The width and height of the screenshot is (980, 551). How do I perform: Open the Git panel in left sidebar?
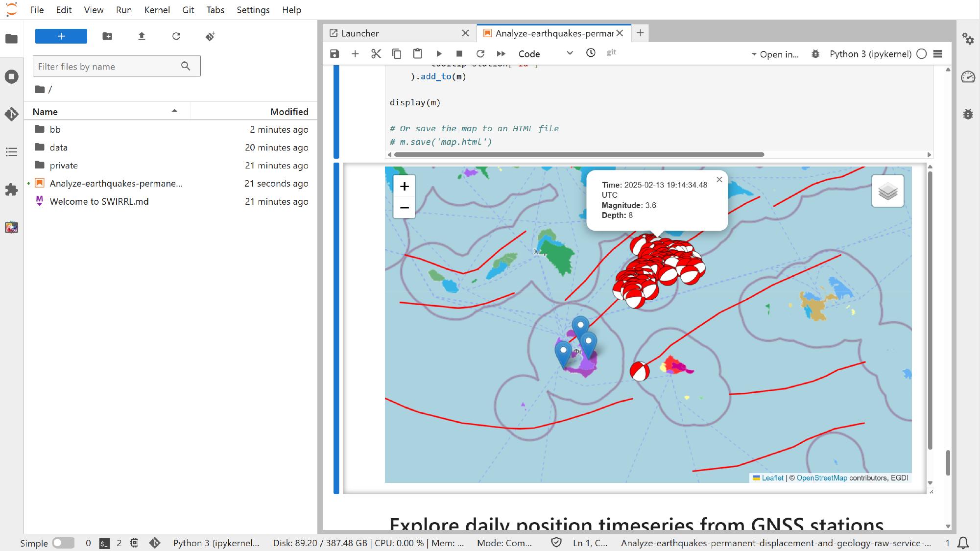[11, 114]
